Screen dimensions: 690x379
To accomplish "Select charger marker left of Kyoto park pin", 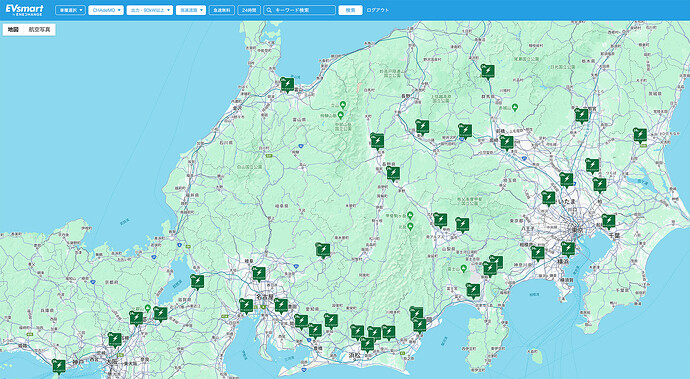I will click(136, 318).
